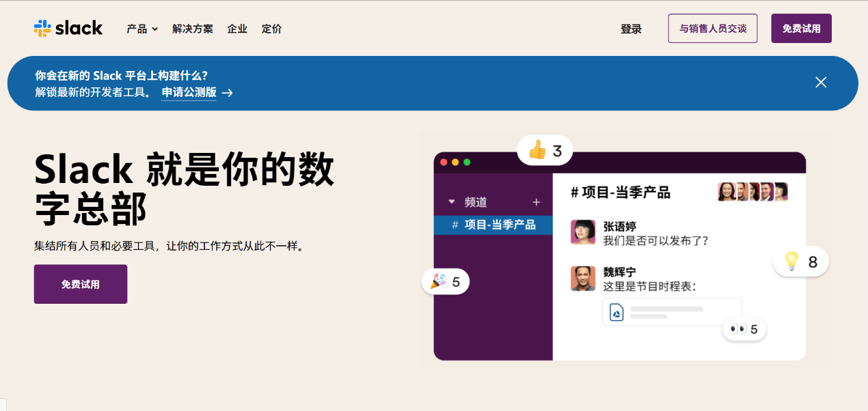Click the red window dot in mockup
This screenshot has width=868, height=411.
tap(444, 162)
